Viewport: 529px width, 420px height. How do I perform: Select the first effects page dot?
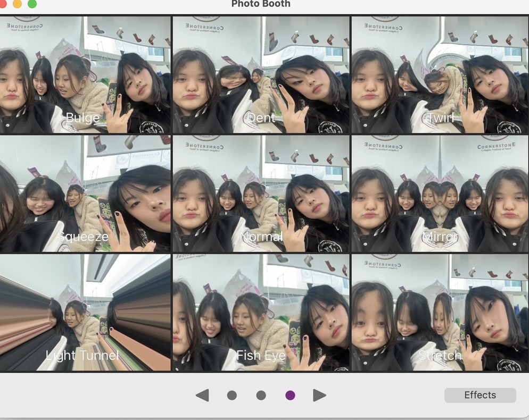coord(232,395)
